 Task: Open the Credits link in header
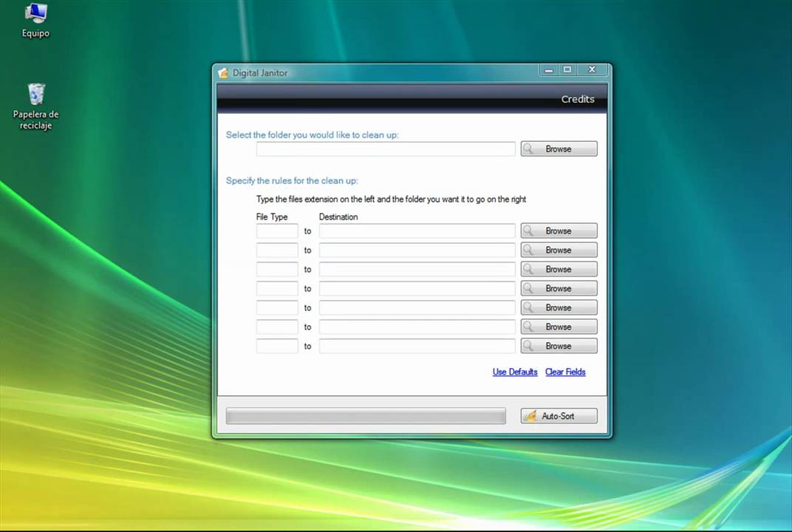pyautogui.click(x=577, y=99)
